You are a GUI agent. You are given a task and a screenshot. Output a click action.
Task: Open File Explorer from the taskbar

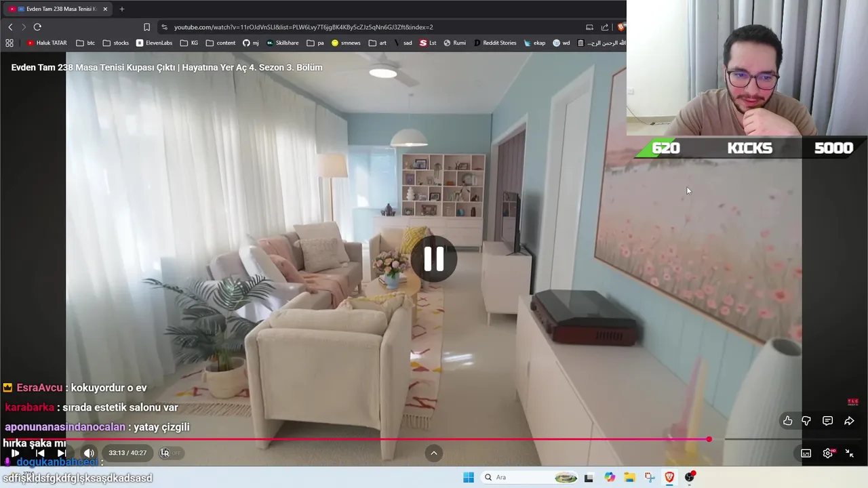coord(629,477)
